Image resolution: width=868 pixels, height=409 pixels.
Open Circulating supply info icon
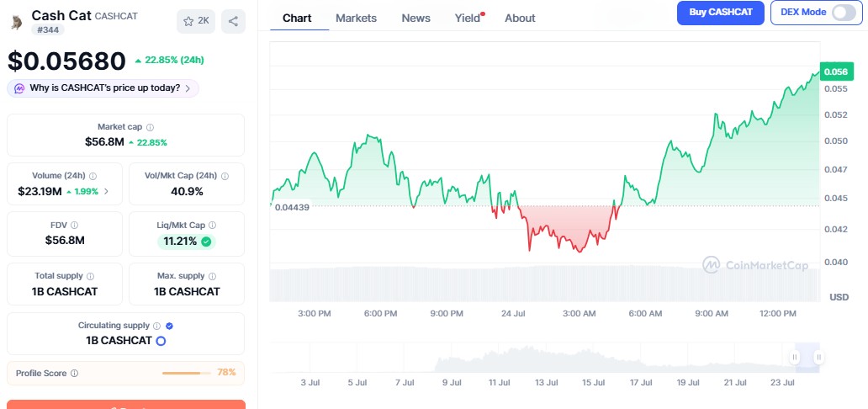157,326
